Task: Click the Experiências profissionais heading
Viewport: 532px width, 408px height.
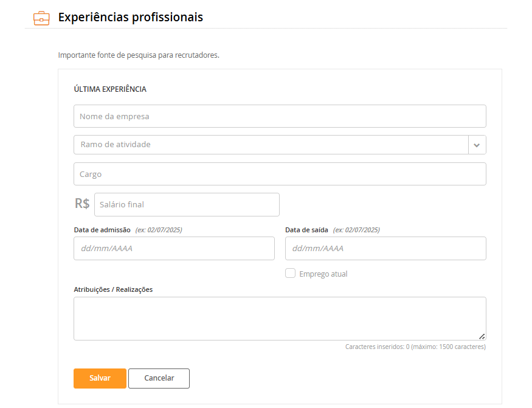Action: coord(130,17)
